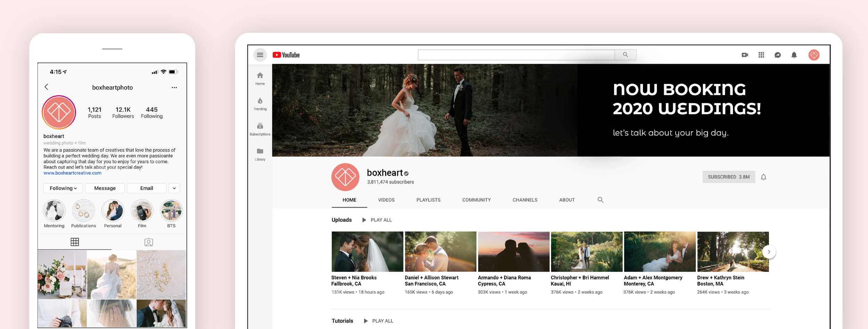This screenshot has height=329, width=868.
Task: Open Daniel + Allison Stewart video thumbnail
Action: pyautogui.click(x=440, y=251)
